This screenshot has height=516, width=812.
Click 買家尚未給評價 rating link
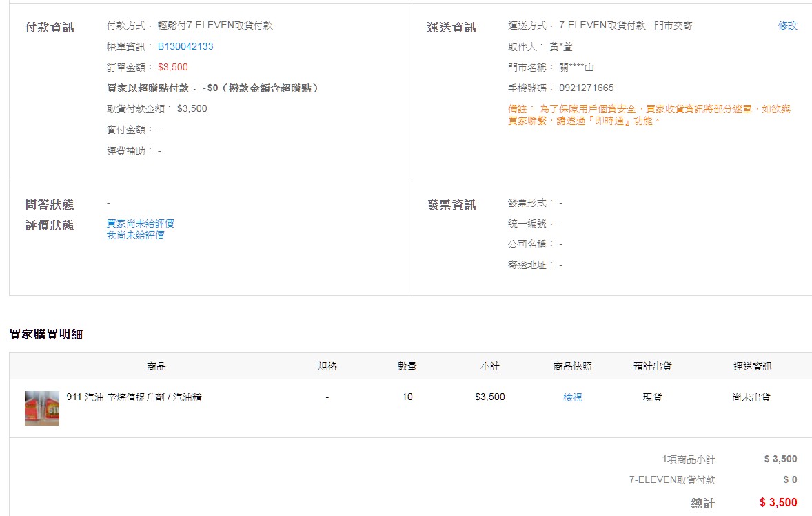tap(140, 224)
